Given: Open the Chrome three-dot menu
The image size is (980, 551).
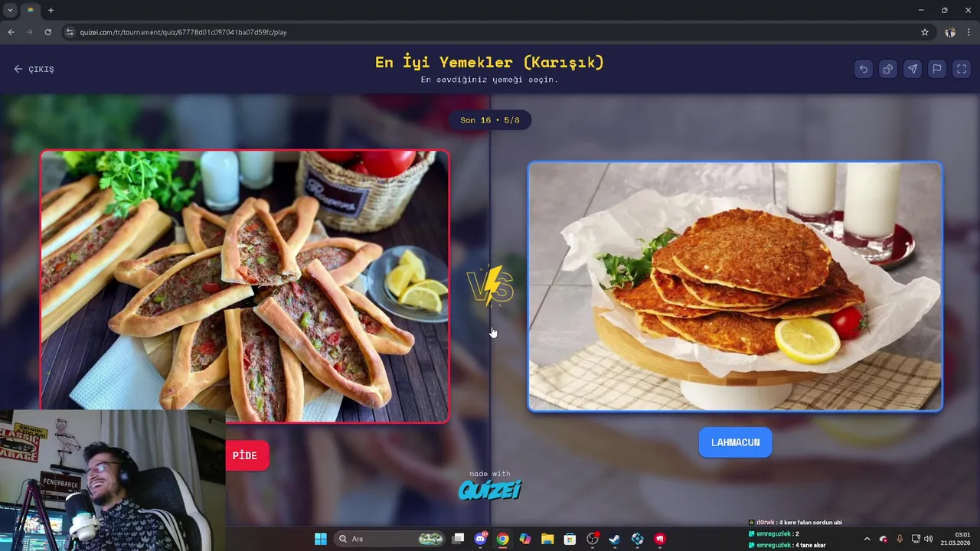Looking at the screenshot, I should 969,32.
